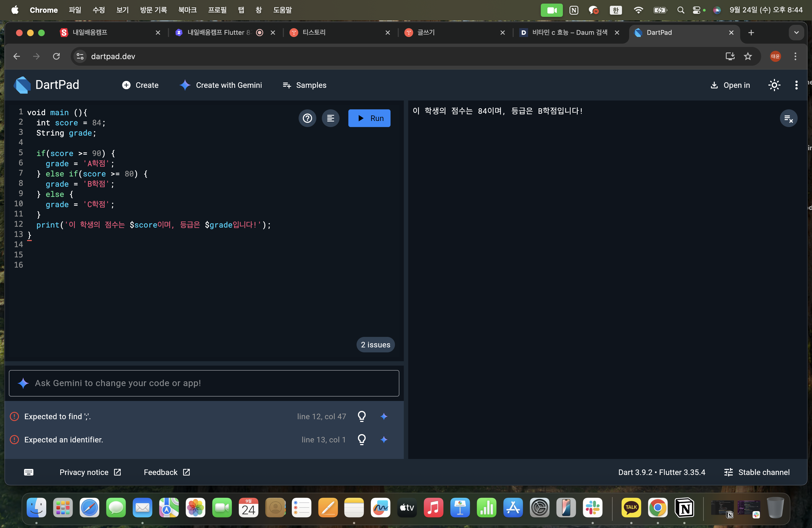The width and height of the screenshot is (812, 528).
Task: Open the 북마크 menu in the menu bar
Action: [187, 10]
